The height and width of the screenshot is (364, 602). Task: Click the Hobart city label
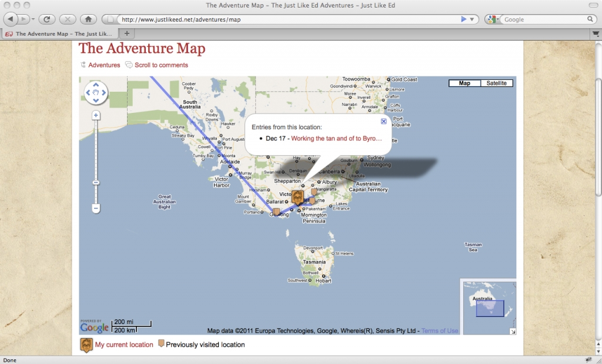pyautogui.click(x=323, y=280)
